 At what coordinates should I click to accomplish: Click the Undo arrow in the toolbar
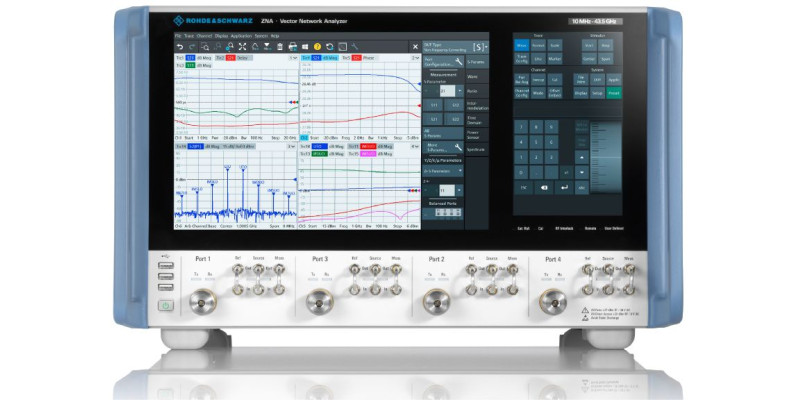point(180,46)
